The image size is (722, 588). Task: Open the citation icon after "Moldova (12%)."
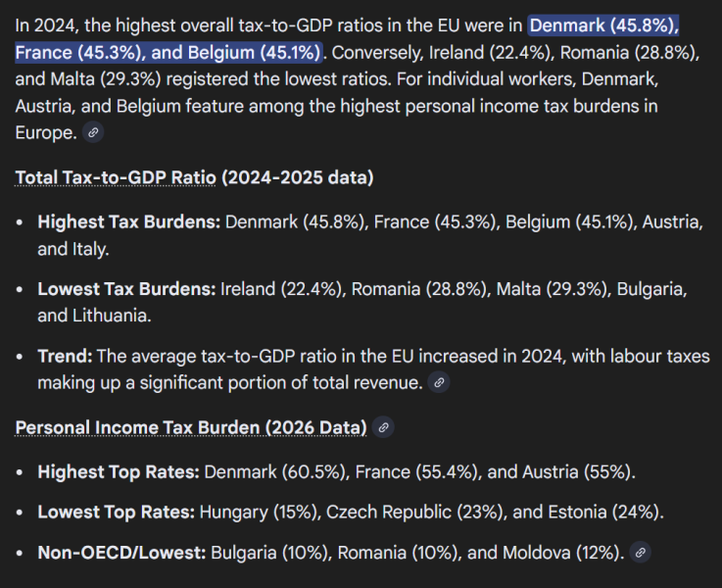click(641, 553)
